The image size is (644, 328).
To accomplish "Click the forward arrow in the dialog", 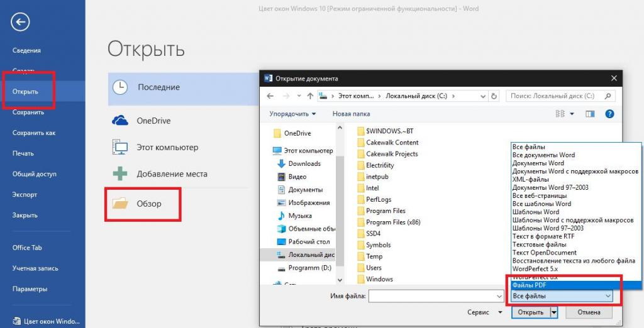I will pyautogui.click(x=286, y=96).
